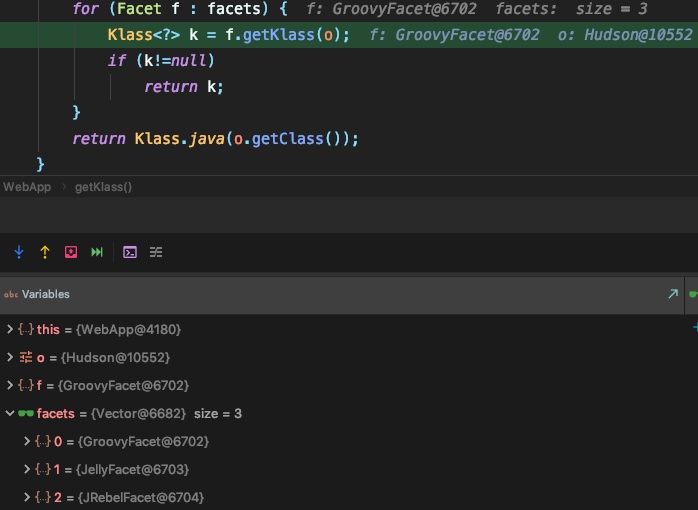
Task: Click the blue Step Into arrow icon
Action: pos(19,252)
